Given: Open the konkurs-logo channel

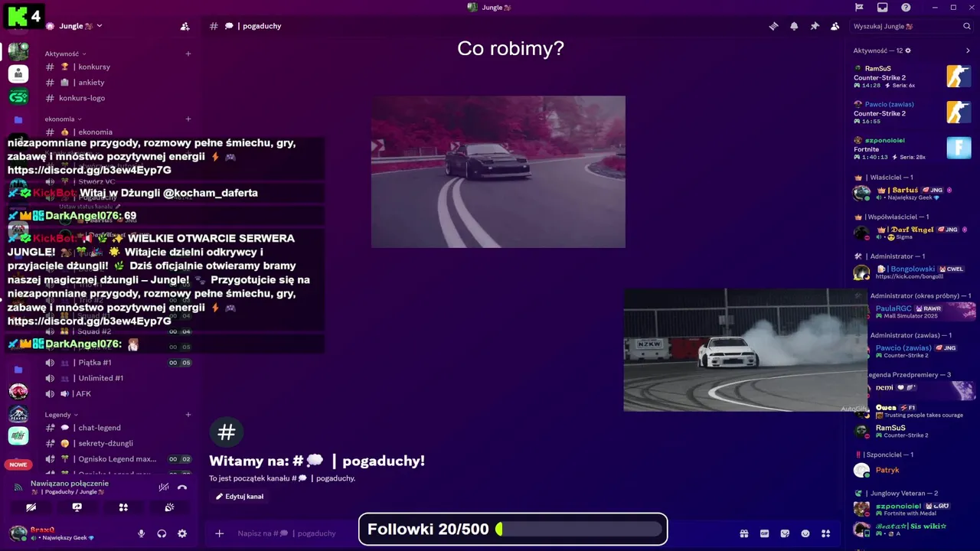Looking at the screenshot, I should point(118,98).
